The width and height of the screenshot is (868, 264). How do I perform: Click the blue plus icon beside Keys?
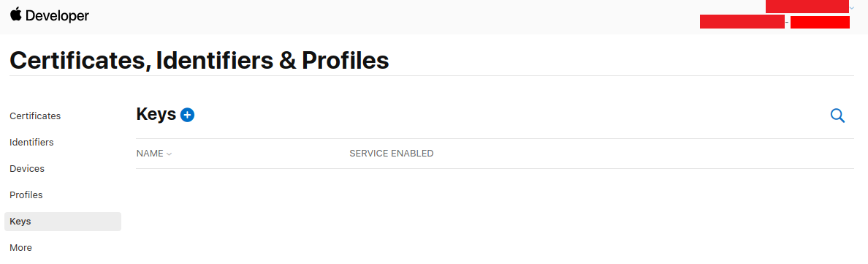coord(188,115)
